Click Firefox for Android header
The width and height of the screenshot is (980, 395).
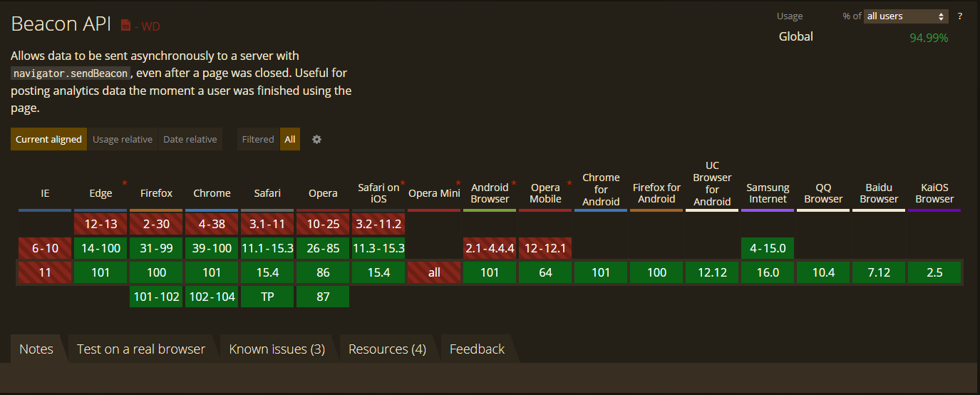[x=656, y=193]
